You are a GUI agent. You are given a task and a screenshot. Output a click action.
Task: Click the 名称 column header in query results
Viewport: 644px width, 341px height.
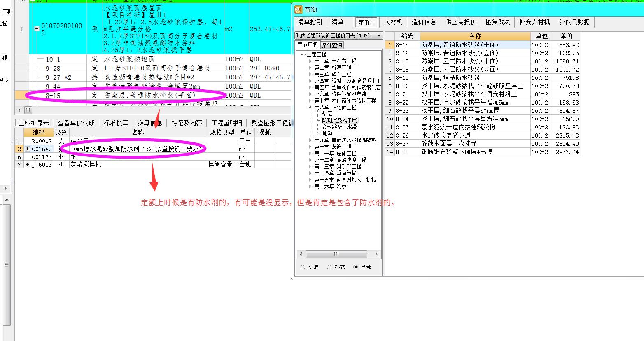point(475,36)
